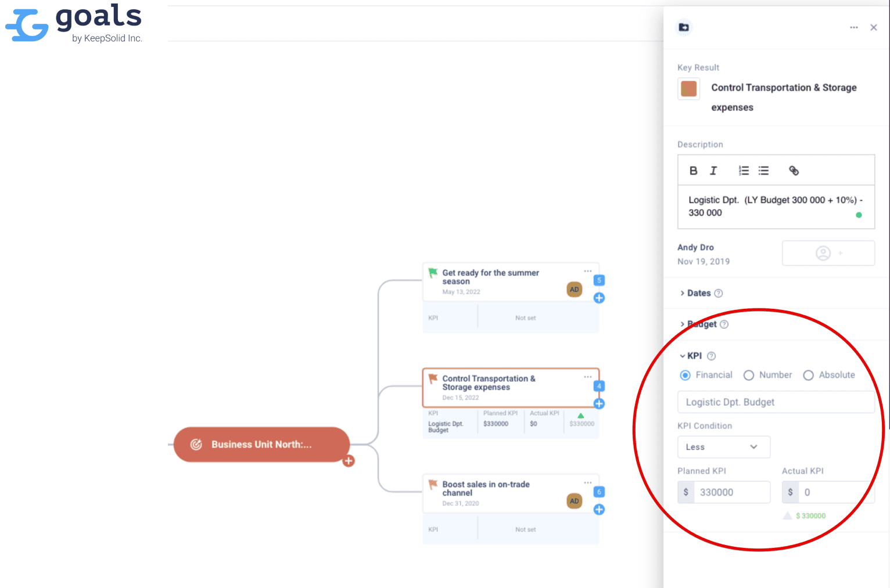Click the target icon on Business Unit North
Viewport: 890px width, 588px height.
[x=196, y=445]
